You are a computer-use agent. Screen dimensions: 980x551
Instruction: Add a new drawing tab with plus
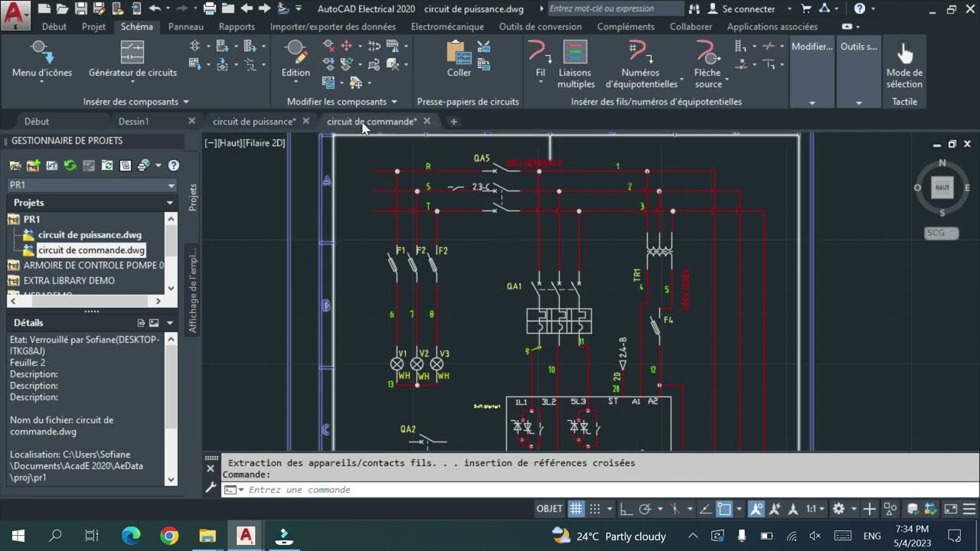coord(453,121)
